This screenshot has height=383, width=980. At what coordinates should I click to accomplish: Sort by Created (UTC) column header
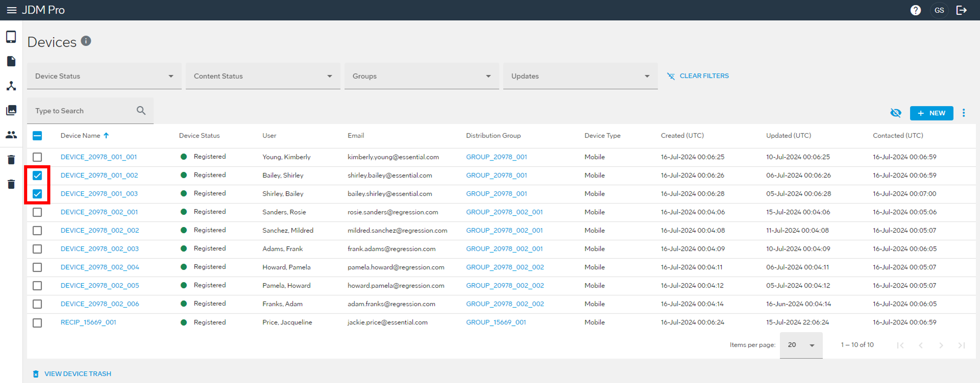point(682,135)
